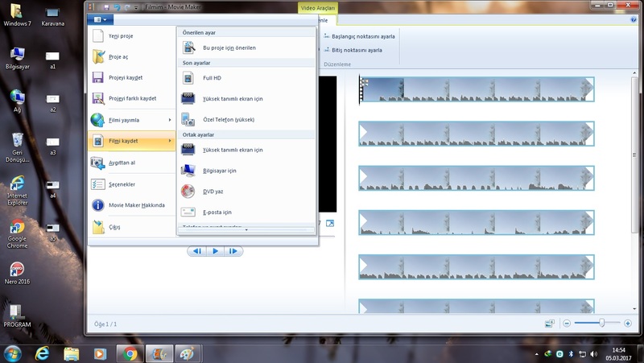The width and height of the screenshot is (644, 363).
Task: Choose Bu proje için önerilen setting
Action: click(246, 47)
